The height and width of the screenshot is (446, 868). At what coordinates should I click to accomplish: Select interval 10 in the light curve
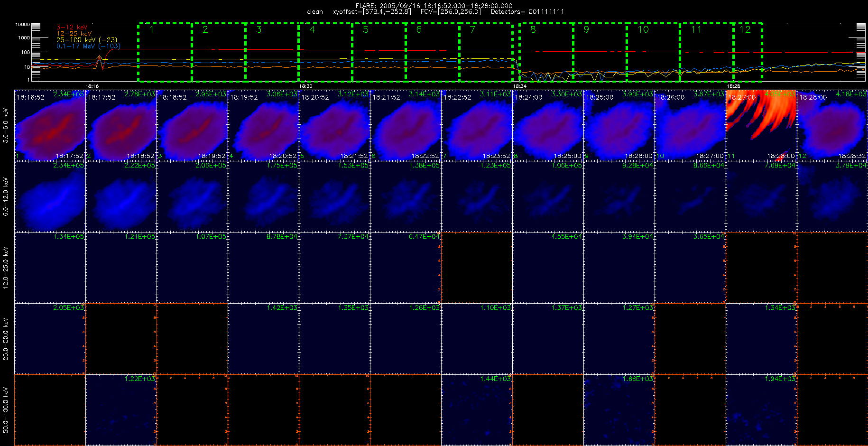(x=653, y=52)
